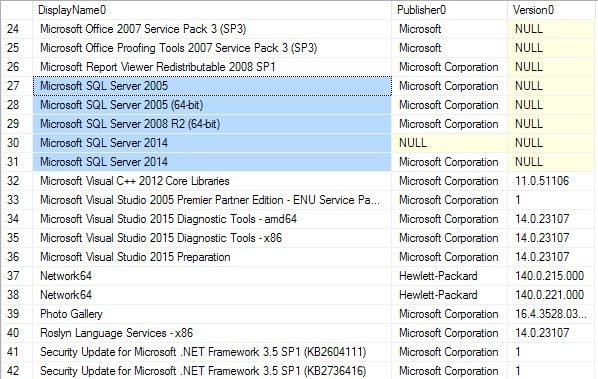Click version 140.0.215.000 cell
Image resolution: width=598 pixels, height=379 pixels.
click(x=551, y=276)
